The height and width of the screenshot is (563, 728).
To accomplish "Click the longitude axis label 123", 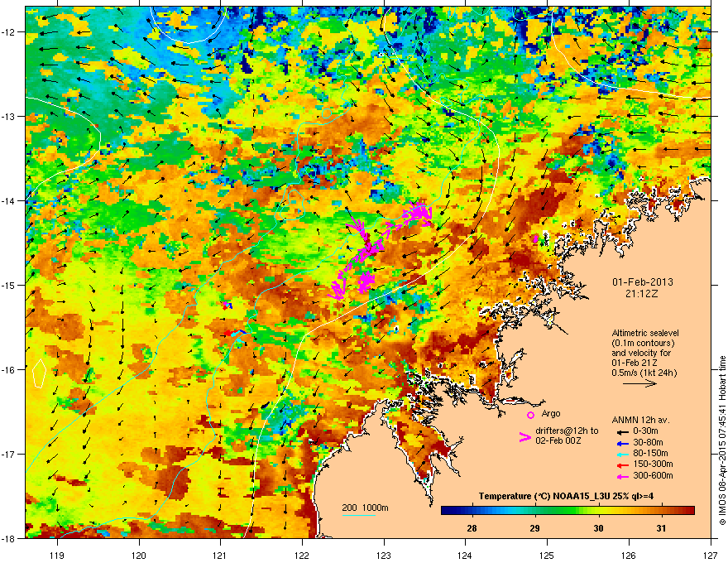I will coord(384,556).
